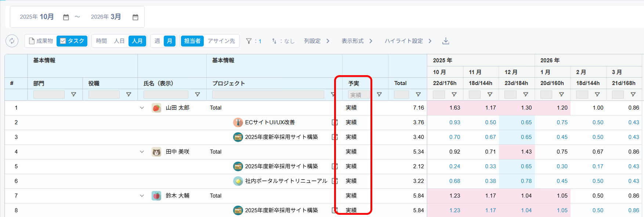Switch period to 月

click(x=170, y=41)
